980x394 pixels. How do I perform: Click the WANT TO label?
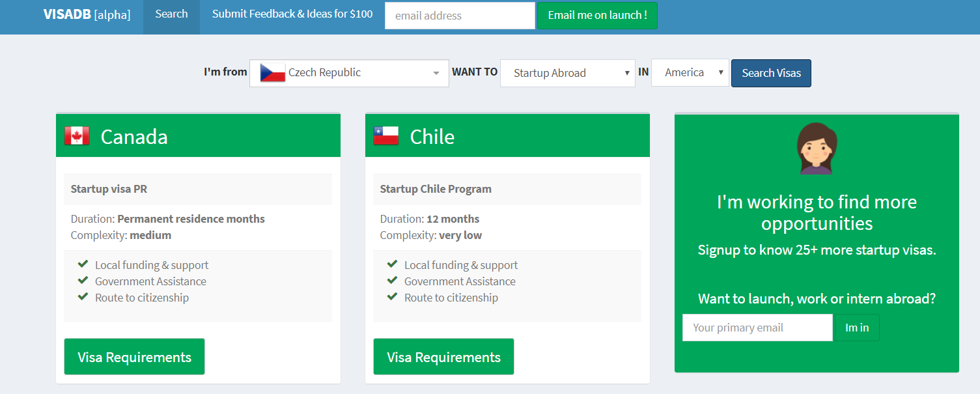[475, 72]
